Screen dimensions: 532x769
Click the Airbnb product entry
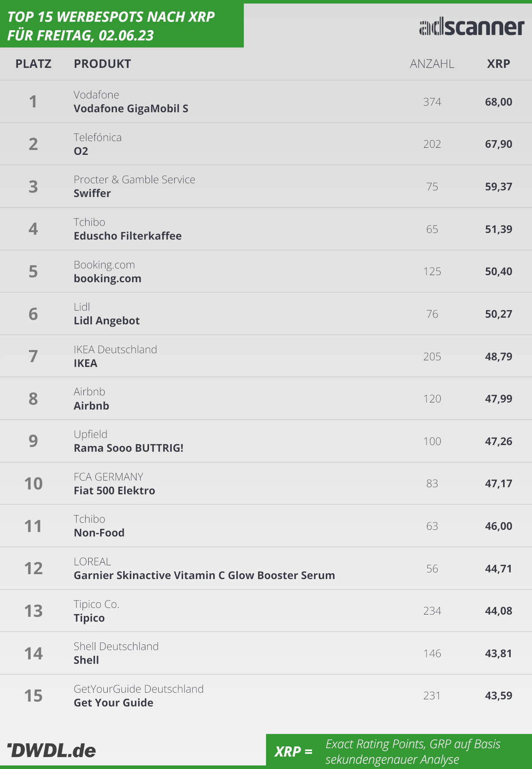91,406
